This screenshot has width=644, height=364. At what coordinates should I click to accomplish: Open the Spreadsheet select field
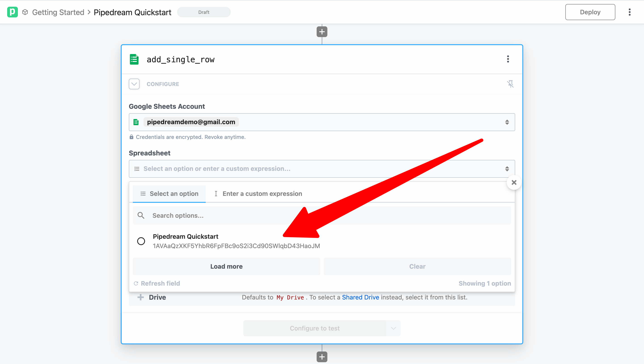pyautogui.click(x=322, y=169)
